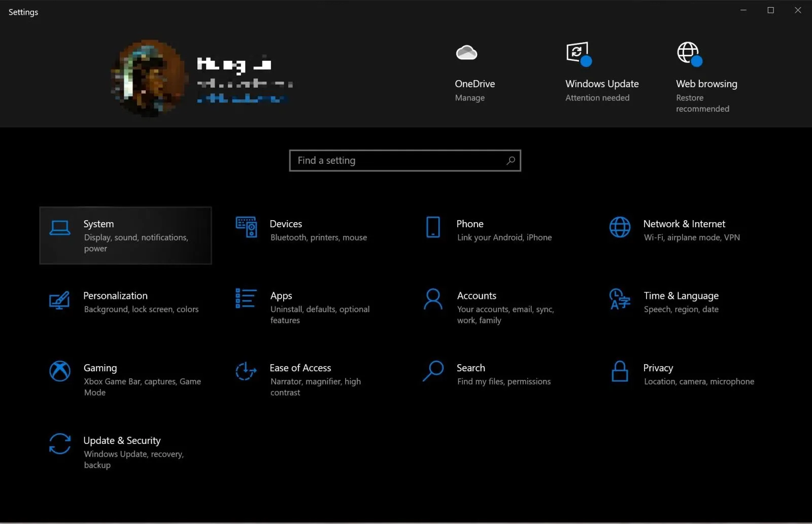
Task: Click 'Narrator, magnifier, high contrast' description
Action: [x=316, y=387]
